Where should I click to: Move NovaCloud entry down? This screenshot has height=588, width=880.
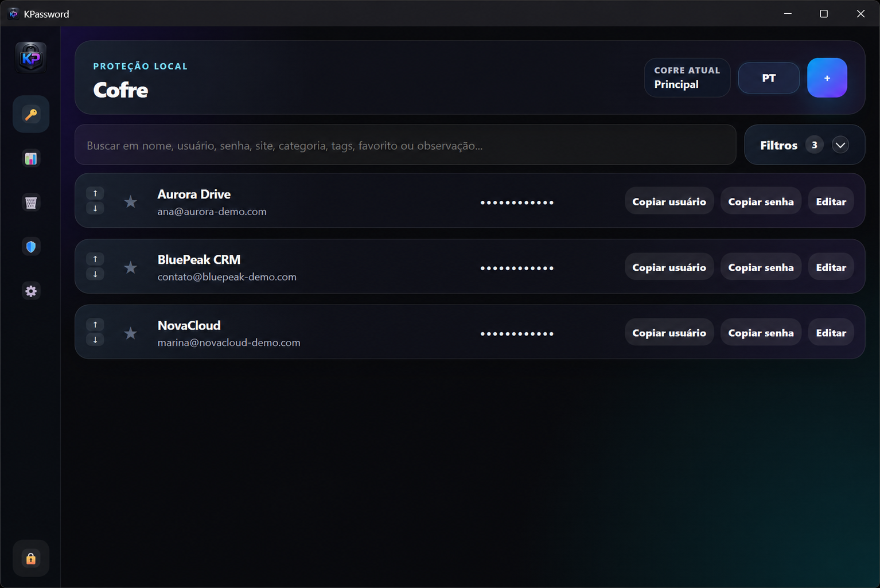pyautogui.click(x=95, y=340)
